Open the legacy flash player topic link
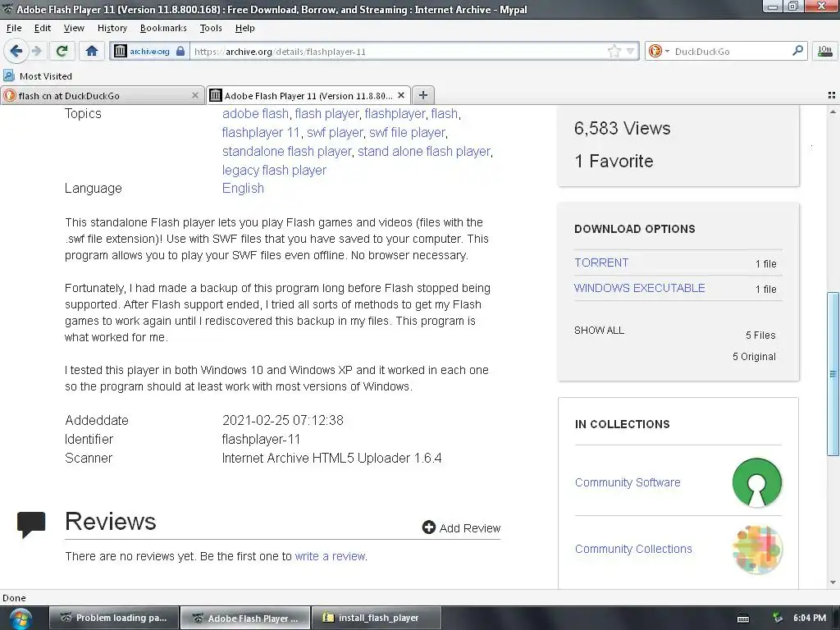840x630 pixels. pyautogui.click(x=274, y=171)
